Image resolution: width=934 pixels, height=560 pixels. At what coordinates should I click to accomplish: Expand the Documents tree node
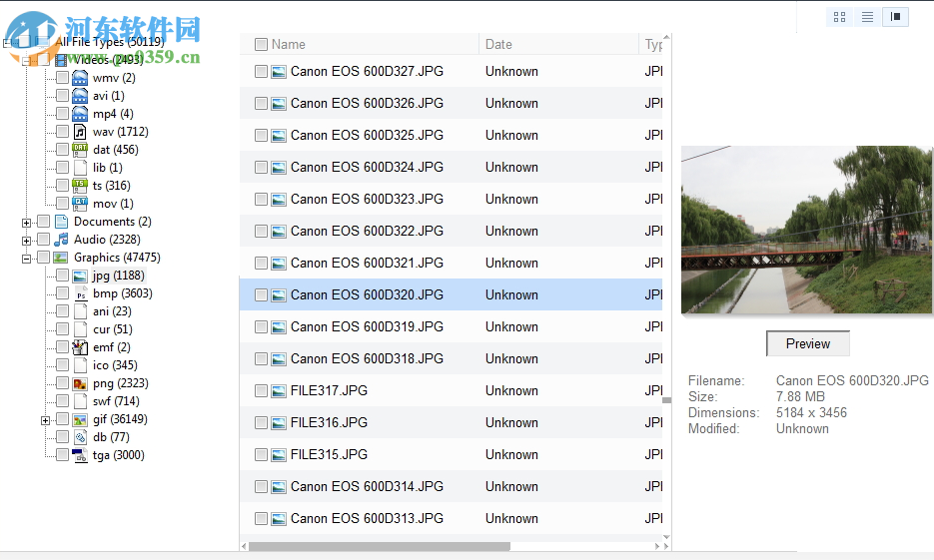pyautogui.click(x=26, y=223)
